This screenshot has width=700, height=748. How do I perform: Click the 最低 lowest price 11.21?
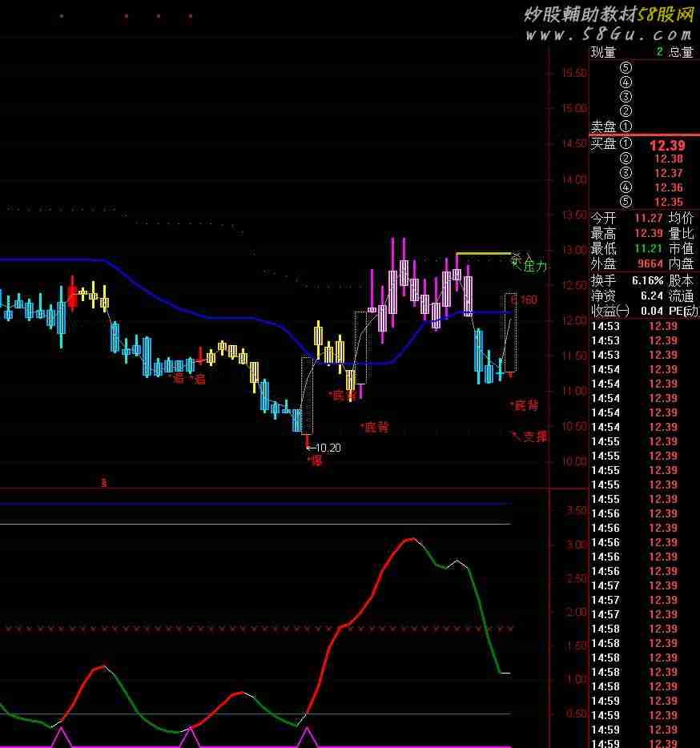pyautogui.click(x=649, y=248)
